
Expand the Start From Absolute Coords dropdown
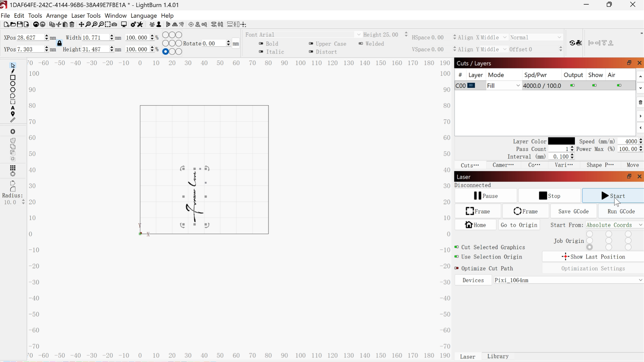tap(614, 225)
